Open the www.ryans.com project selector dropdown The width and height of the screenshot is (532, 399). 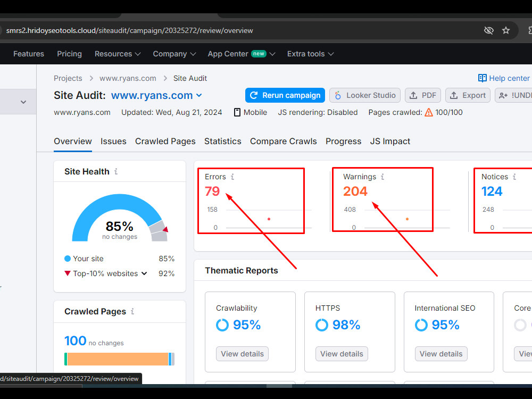point(156,95)
